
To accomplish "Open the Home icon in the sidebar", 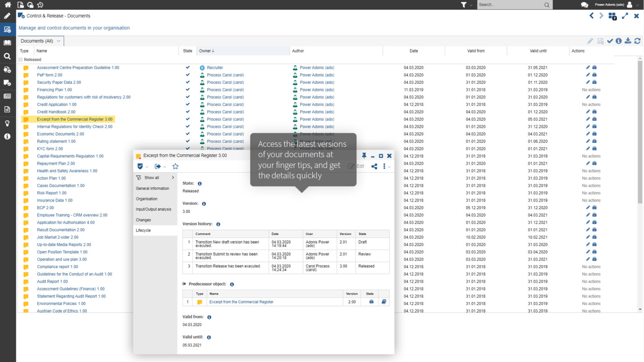I will [x=6, y=5].
